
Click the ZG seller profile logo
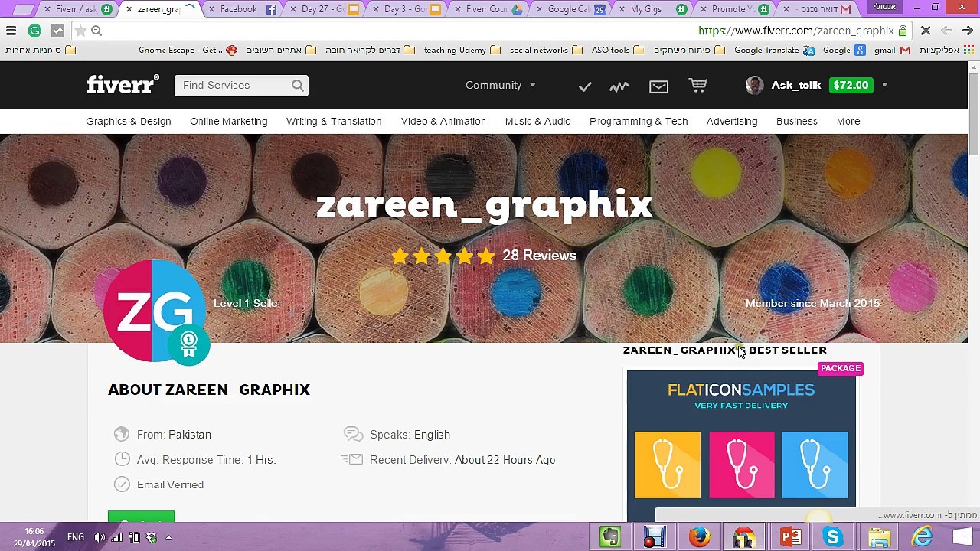click(154, 311)
